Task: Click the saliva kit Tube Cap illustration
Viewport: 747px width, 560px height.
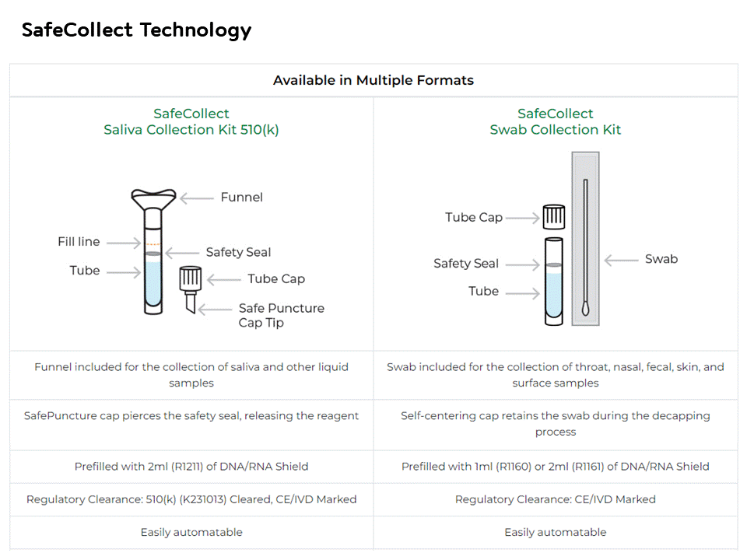Action: (191, 278)
